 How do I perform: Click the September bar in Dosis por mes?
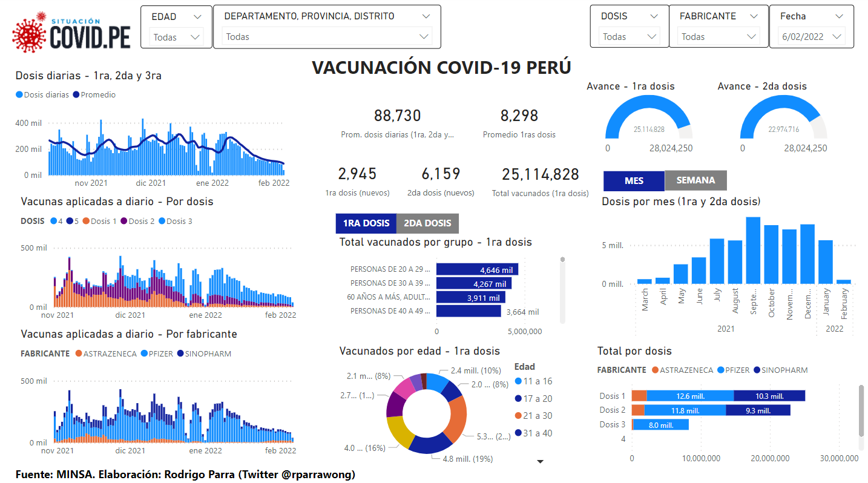(x=753, y=251)
